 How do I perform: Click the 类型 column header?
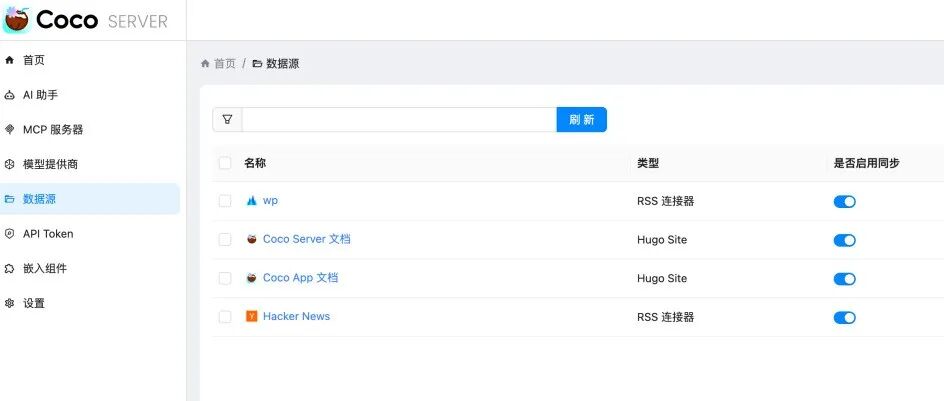[648, 163]
